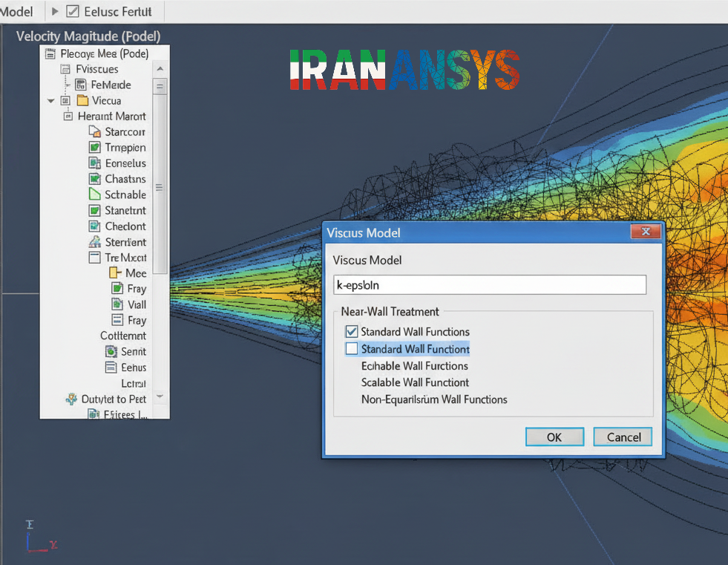Screen dimensions: 728x565
Task: Click the Chastsns icon
Action: pos(94,179)
